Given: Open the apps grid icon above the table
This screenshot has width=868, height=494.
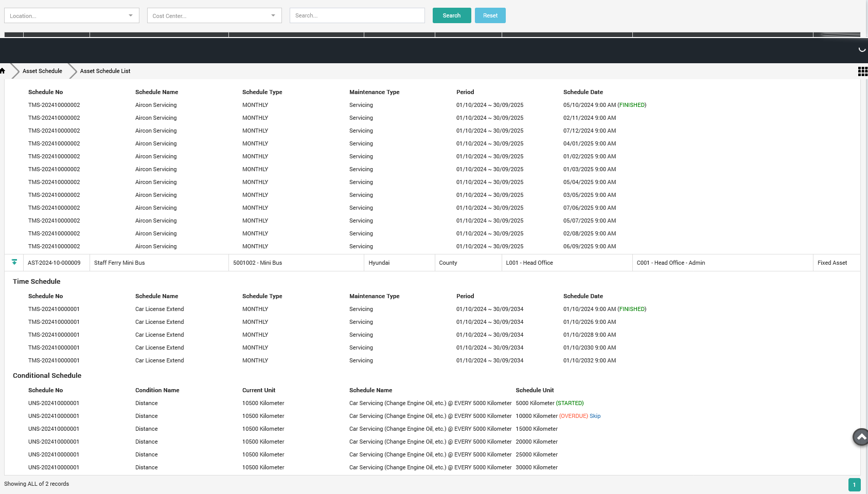Looking at the screenshot, I should [862, 71].
